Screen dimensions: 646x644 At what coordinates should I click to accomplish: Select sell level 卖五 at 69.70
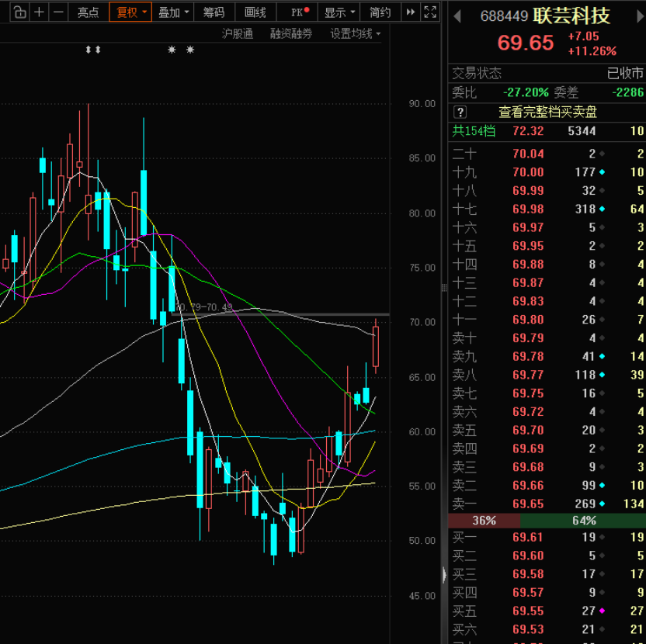[x=547, y=430]
